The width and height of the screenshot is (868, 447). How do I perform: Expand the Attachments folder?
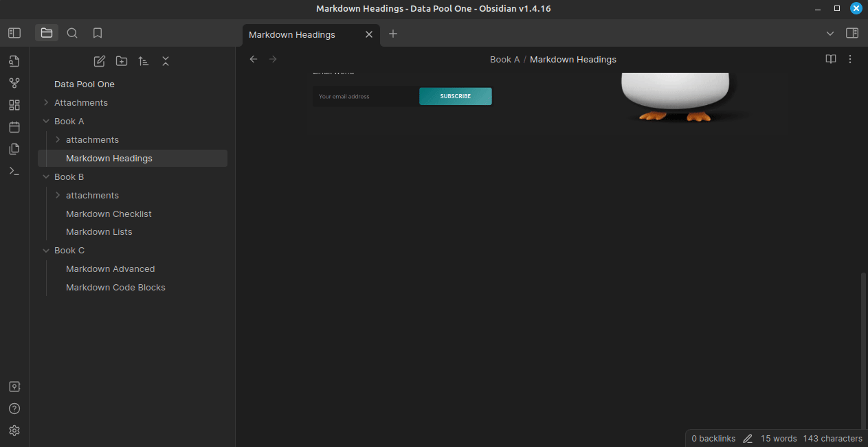click(x=80, y=103)
